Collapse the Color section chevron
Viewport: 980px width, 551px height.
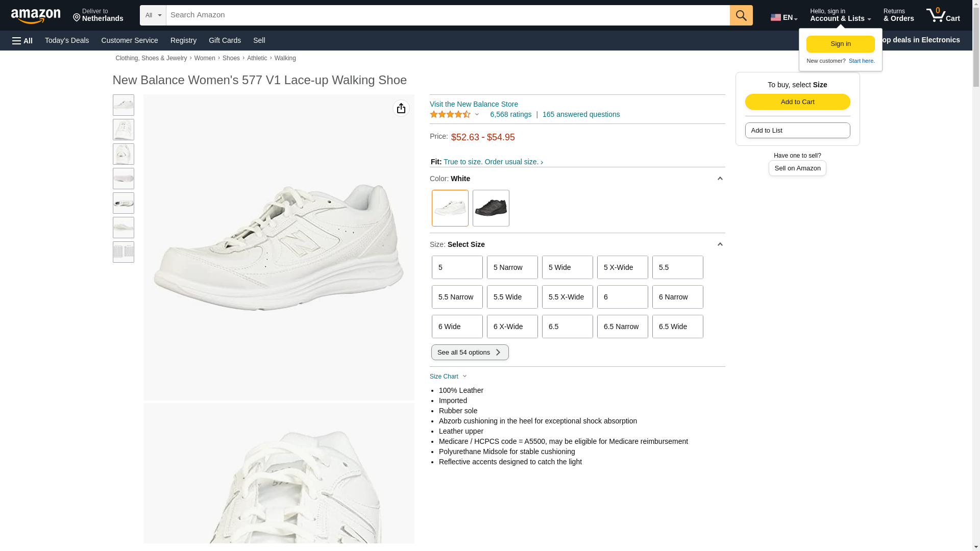[x=720, y=179]
